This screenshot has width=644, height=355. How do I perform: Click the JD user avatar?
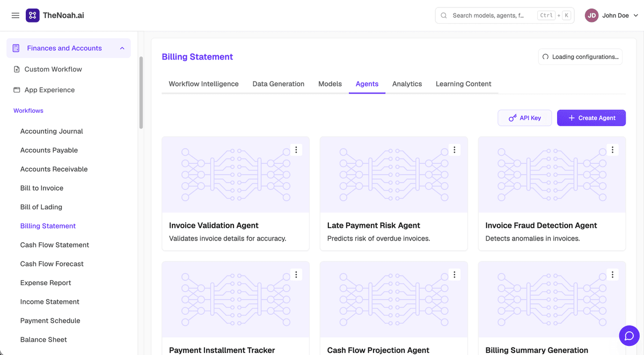(592, 16)
